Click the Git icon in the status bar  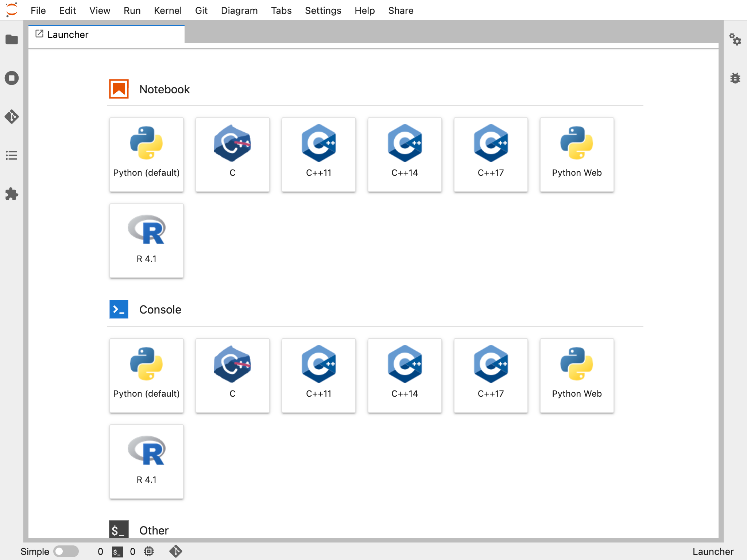tap(176, 551)
